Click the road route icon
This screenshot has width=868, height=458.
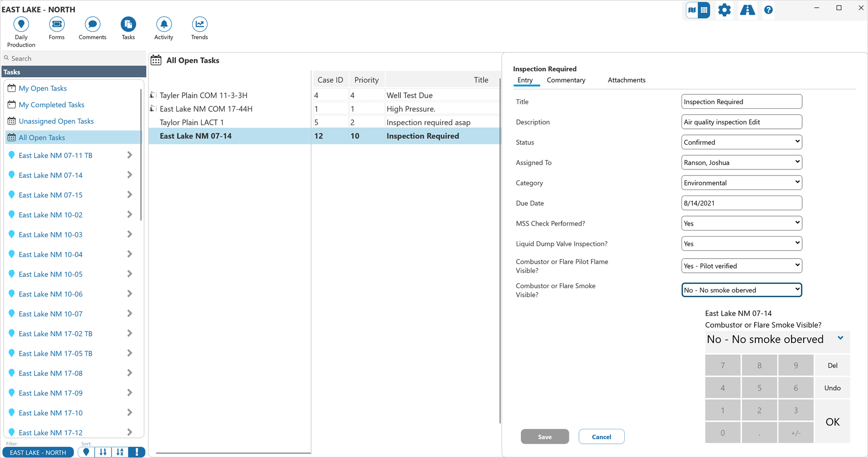[x=747, y=10]
